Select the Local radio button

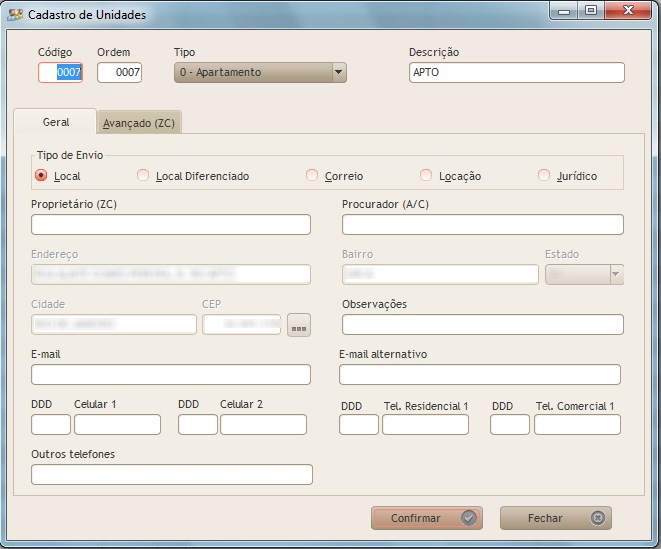click(41, 175)
